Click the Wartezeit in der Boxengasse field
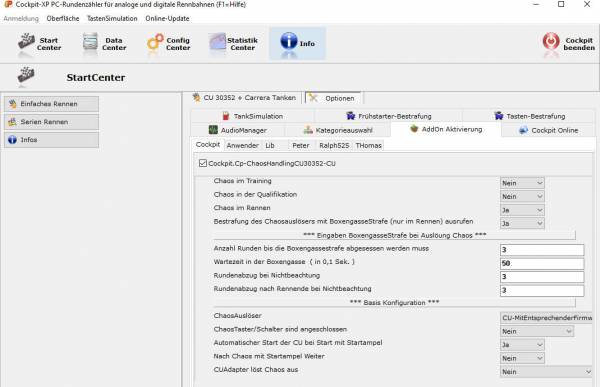Viewport: 600px width, 387px height. (542, 263)
